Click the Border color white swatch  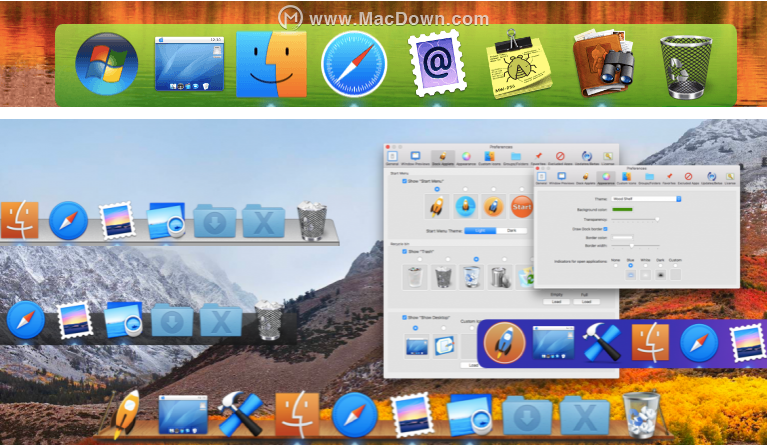(622, 237)
